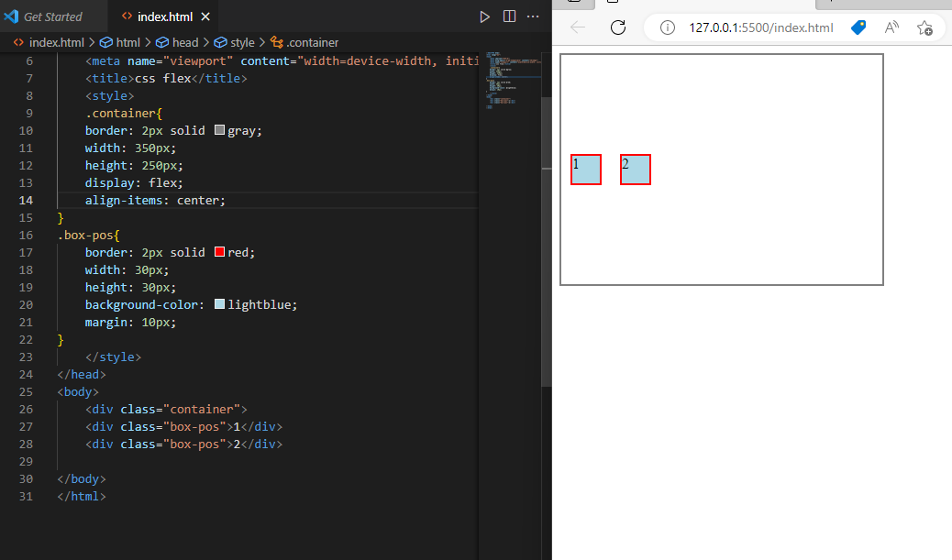The width and height of the screenshot is (952, 560).
Task: Click the 'display: flex;' code line
Action: tap(134, 182)
